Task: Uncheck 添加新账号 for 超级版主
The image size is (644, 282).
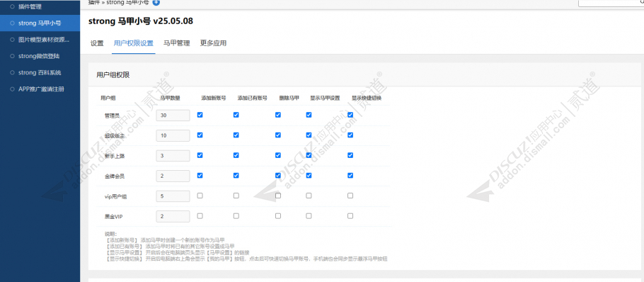Action: click(200, 135)
